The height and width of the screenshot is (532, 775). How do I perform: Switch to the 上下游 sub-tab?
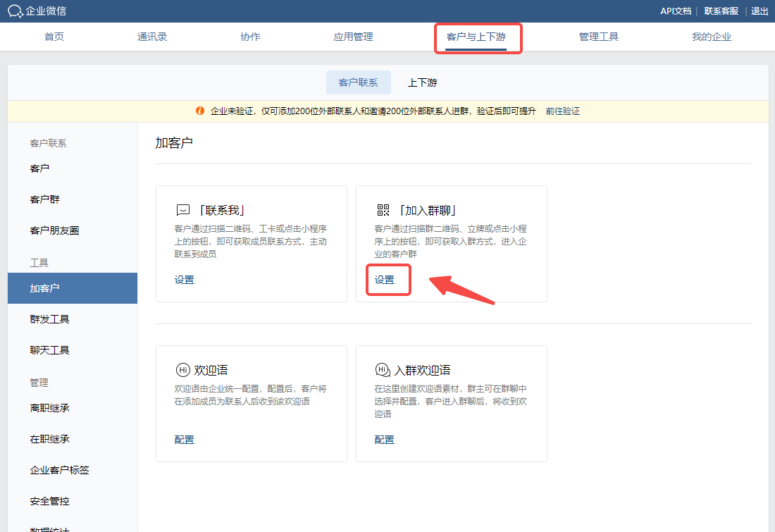click(x=422, y=82)
